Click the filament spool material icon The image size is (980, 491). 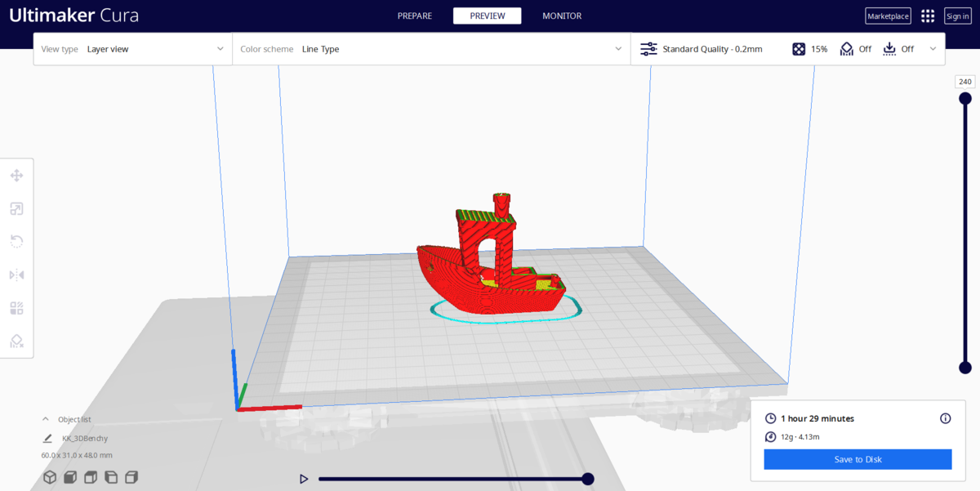point(770,437)
